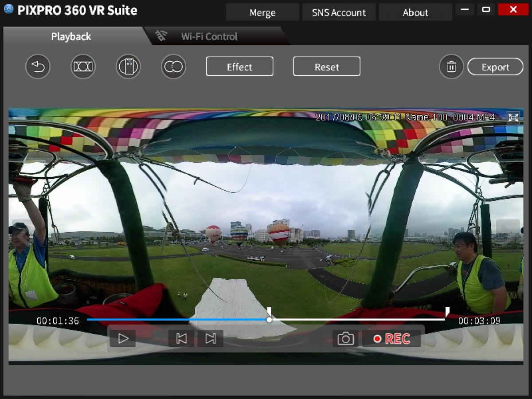
Task: Select the panorama view mode icon
Action: 83,67
